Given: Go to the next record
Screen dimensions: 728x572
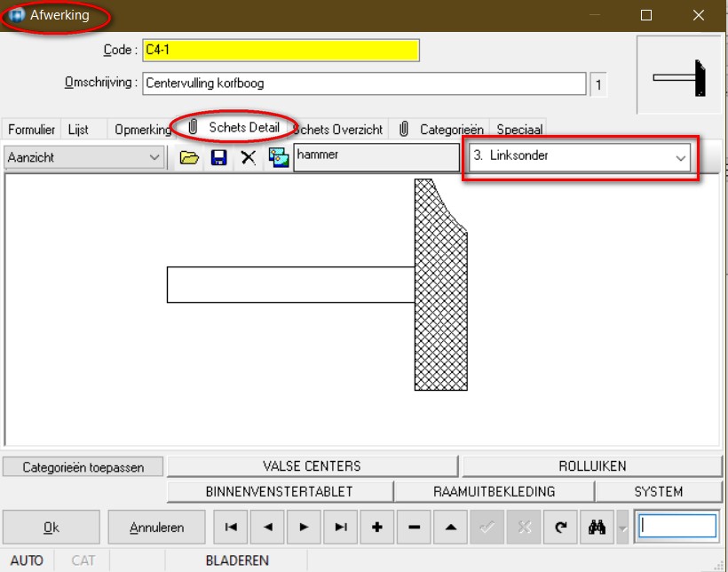Looking at the screenshot, I should (x=304, y=527).
